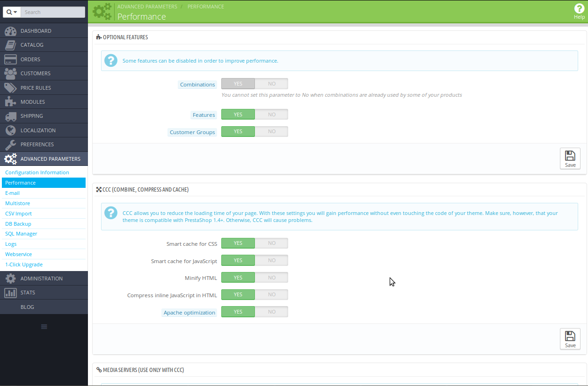The image size is (588, 386).
Task: Click the Stats bar chart icon
Action: click(x=10, y=293)
